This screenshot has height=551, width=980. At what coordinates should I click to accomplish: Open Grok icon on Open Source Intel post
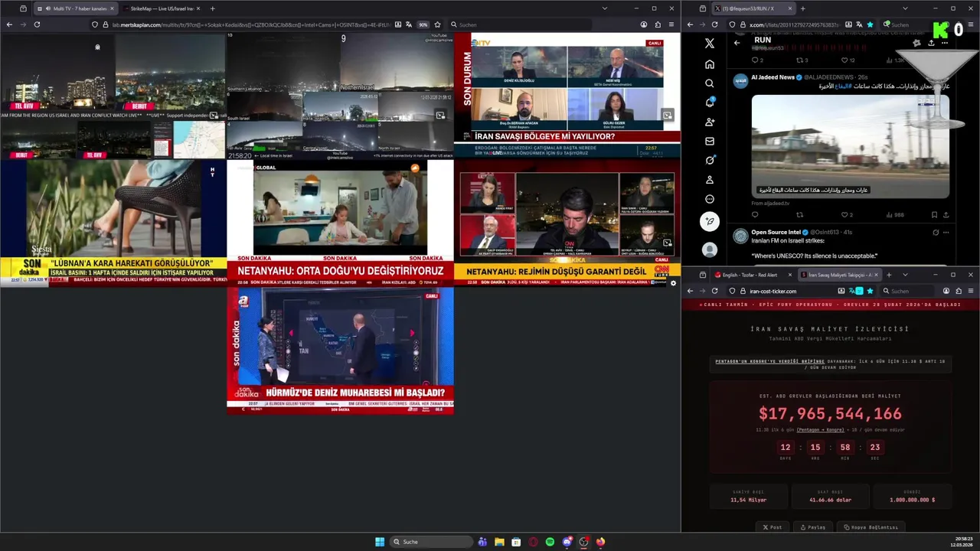(936, 233)
